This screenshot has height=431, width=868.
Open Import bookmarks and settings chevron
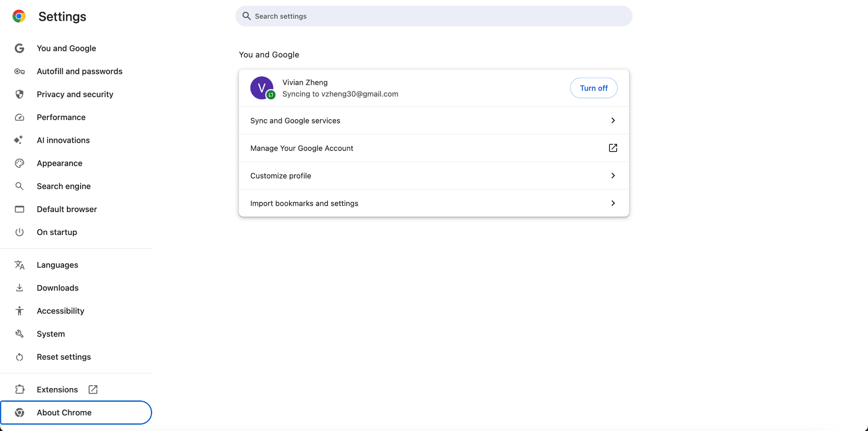click(613, 203)
